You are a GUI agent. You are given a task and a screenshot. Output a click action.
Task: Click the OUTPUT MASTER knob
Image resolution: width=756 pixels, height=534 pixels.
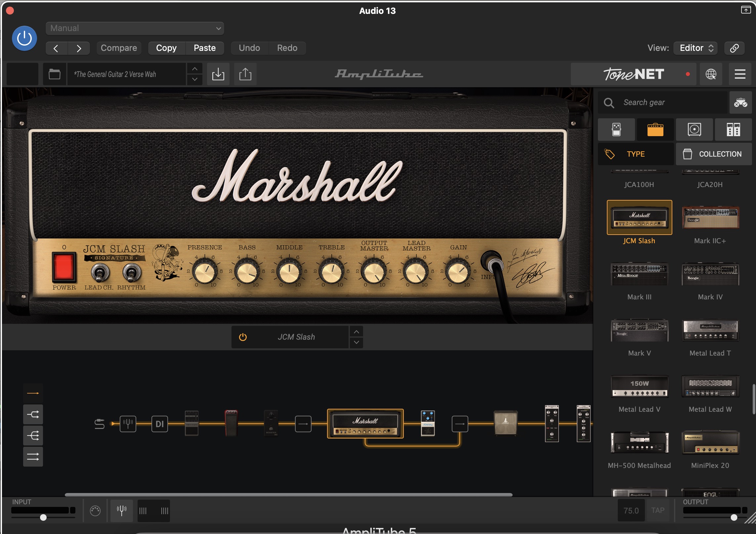tap(374, 272)
